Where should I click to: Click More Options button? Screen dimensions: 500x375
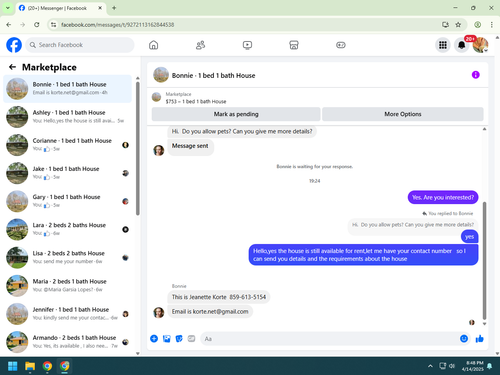[x=403, y=114]
